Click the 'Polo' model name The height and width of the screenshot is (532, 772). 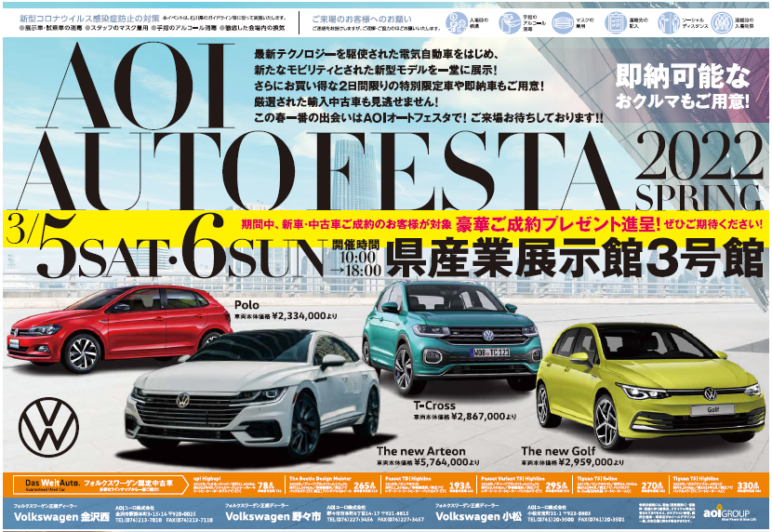tap(246, 305)
